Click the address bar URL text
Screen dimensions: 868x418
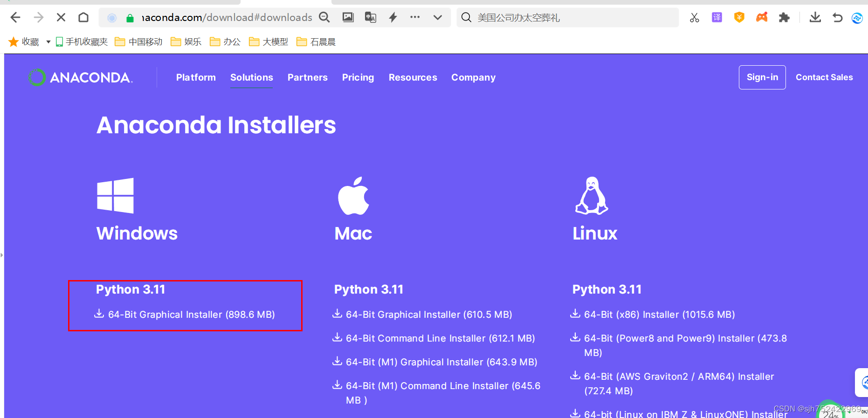(227, 18)
